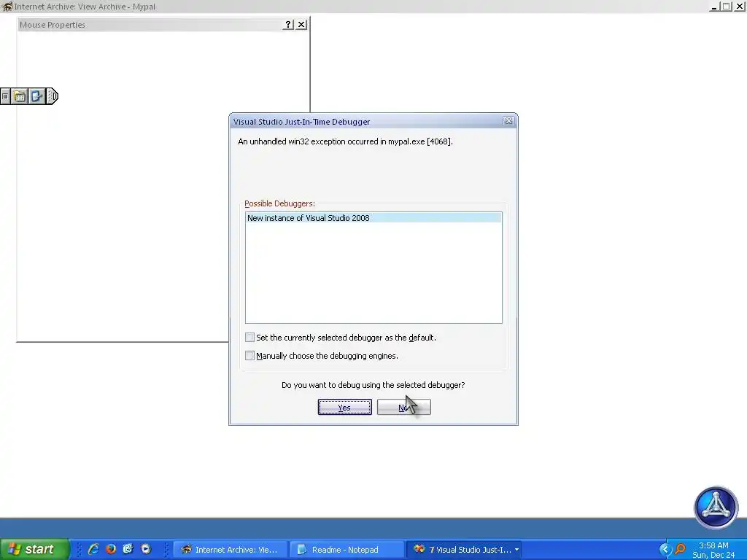The image size is (747, 560).
Task: Switch to Internet Archive taskbar window
Action: coord(230,550)
